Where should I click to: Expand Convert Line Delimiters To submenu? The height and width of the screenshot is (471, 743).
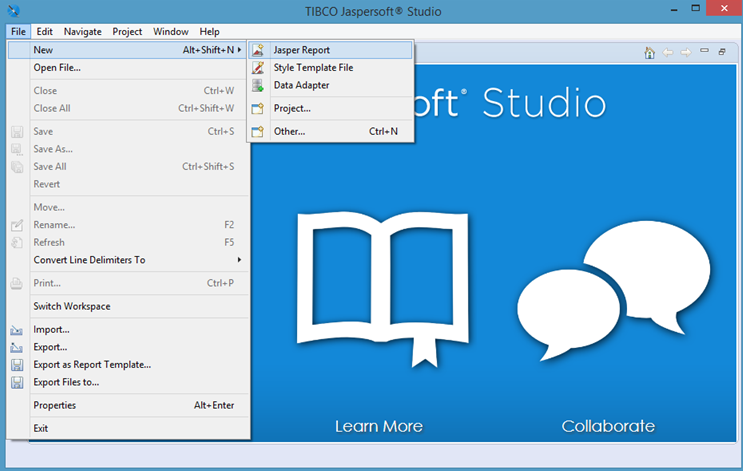coord(239,260)
